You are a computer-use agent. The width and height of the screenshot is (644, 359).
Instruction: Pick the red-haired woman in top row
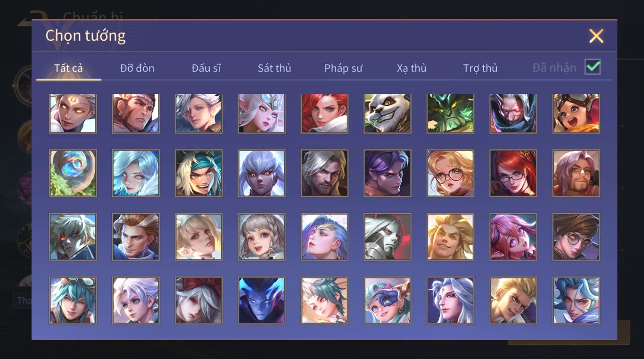click(x=324, y=114)
